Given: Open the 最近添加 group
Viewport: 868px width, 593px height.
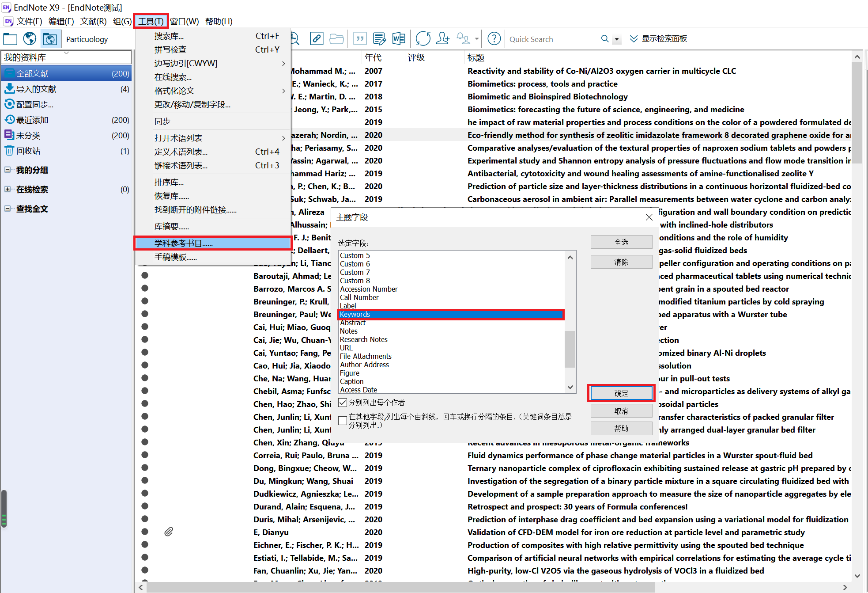Looking at the screenshot, I should click(66, 120).
